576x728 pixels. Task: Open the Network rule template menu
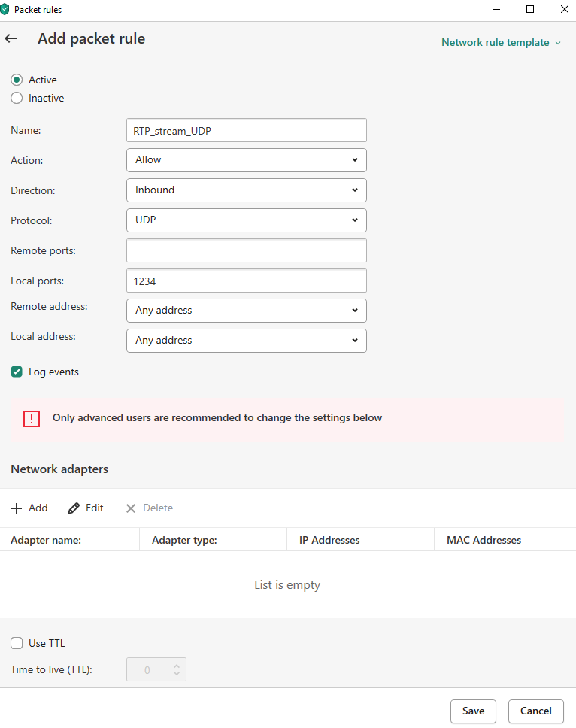point(501,43)
